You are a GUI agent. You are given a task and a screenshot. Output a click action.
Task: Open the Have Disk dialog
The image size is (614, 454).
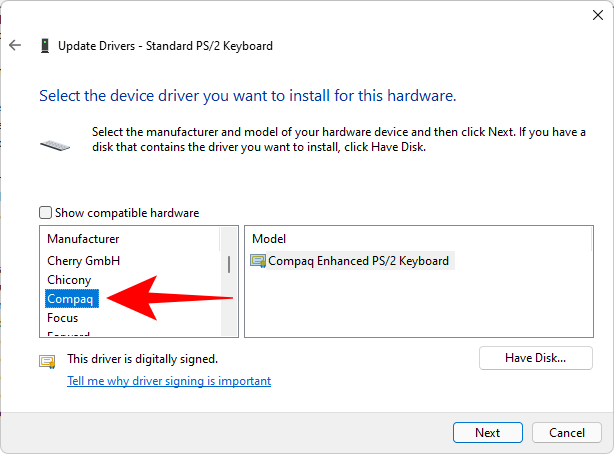(x=536, y=358)
